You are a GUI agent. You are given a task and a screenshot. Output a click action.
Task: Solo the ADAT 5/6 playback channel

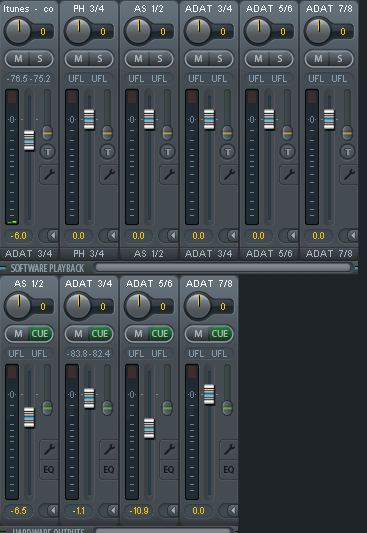click(280, 59)
